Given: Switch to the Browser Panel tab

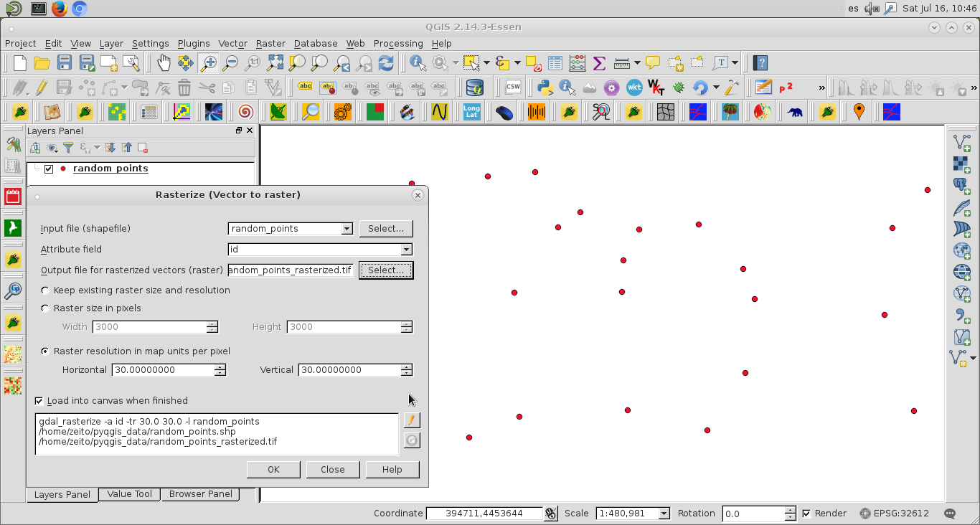Looking at the screenshot, I should (201, 494).
